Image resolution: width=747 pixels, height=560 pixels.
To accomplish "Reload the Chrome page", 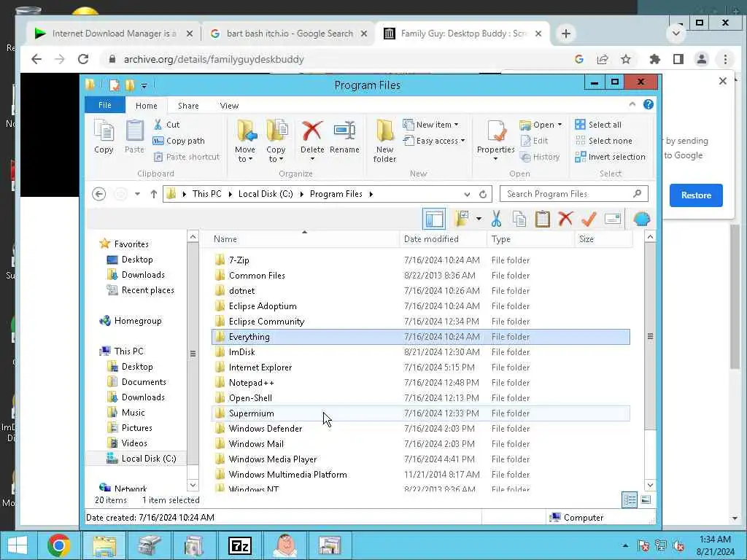I will point(83,60).
